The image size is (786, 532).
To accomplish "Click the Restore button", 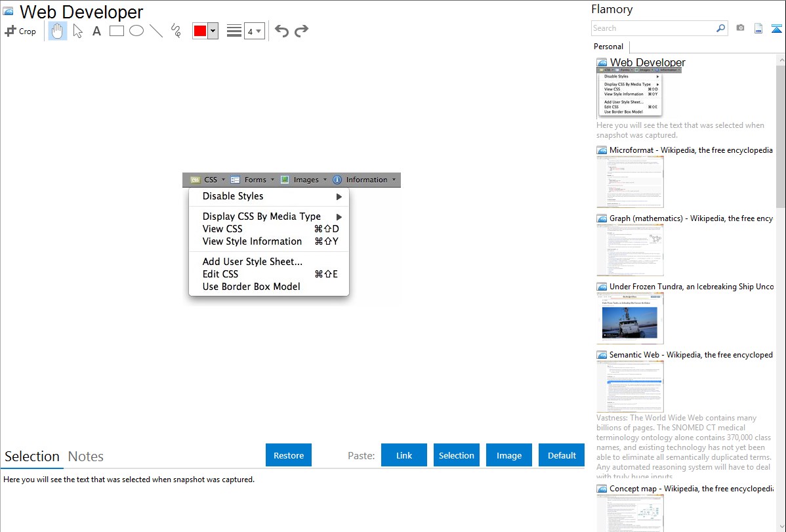I will (x=289, y=455).
